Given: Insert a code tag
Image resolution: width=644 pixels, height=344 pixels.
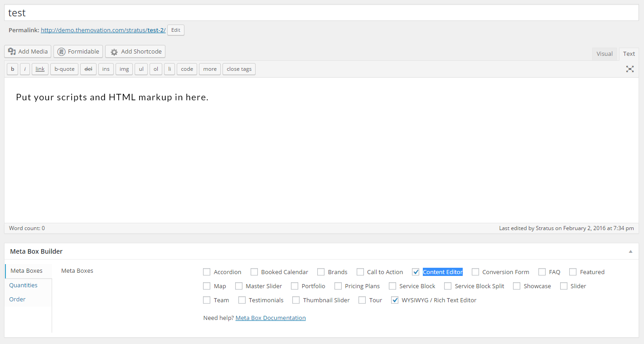Looking at the screenshot, I should coord(187,69).
